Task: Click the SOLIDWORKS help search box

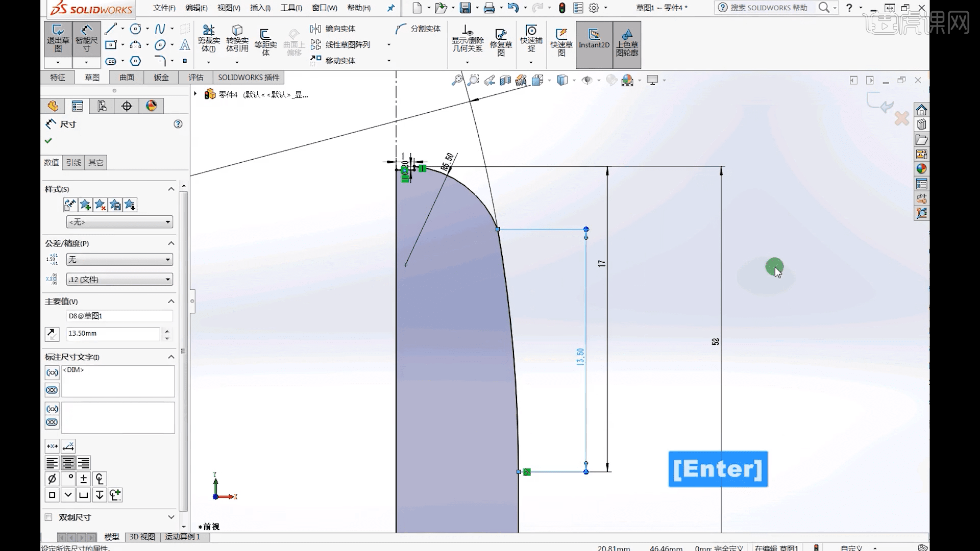Action: pos(768,8)
